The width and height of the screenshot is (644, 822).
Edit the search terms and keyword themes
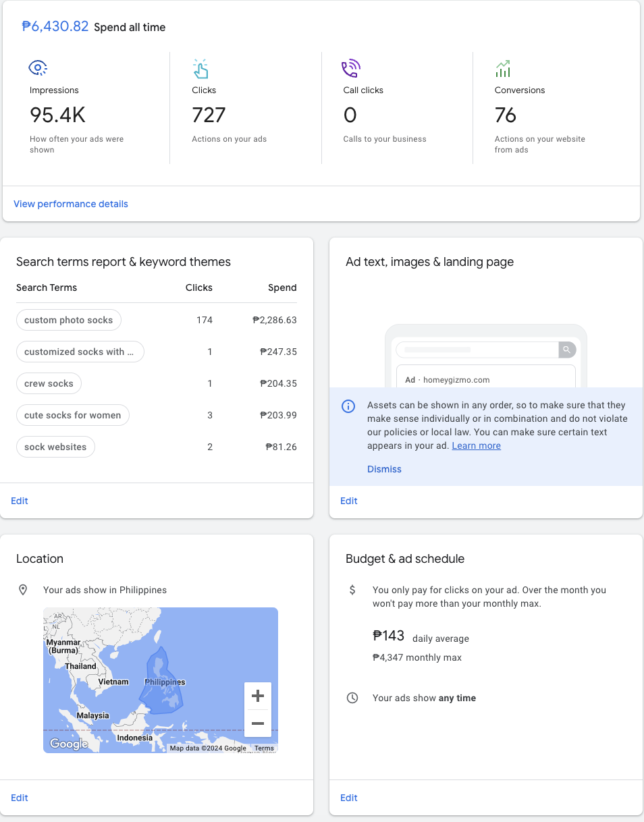[20, 501]
